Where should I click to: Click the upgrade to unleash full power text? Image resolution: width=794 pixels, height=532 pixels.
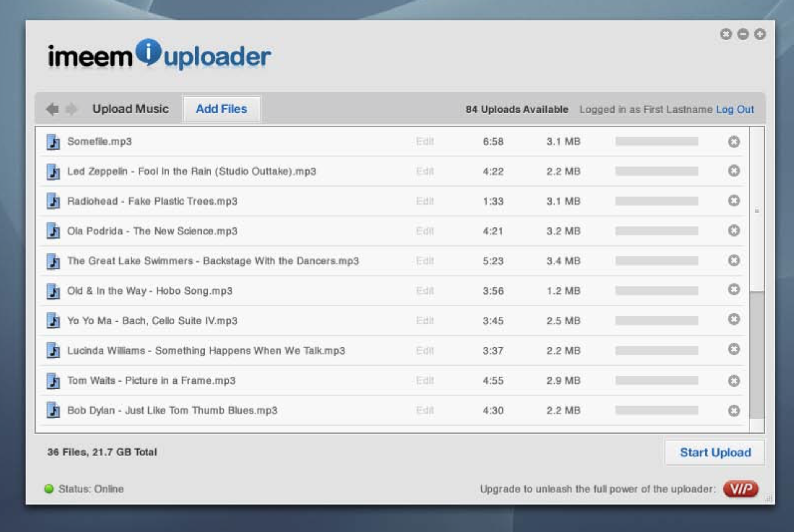(x=598, y=489)
